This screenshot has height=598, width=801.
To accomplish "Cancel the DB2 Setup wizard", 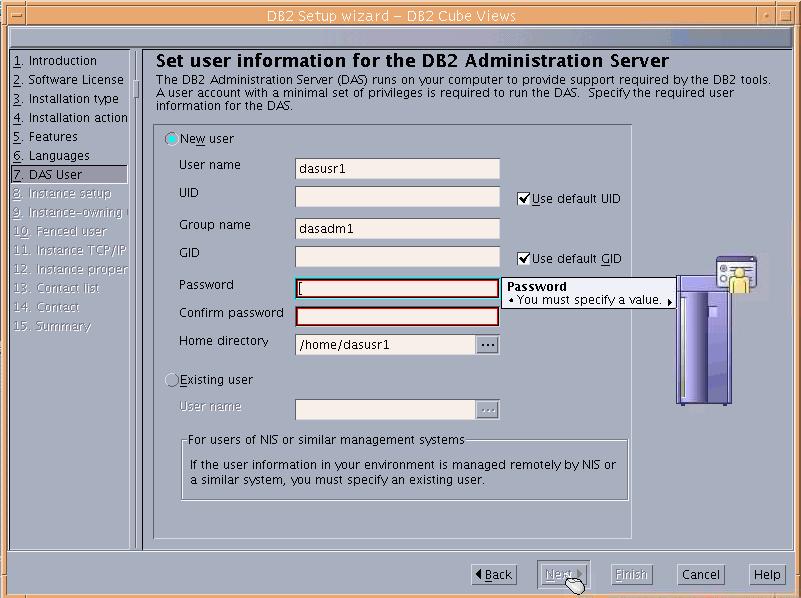I will point(700,575).
